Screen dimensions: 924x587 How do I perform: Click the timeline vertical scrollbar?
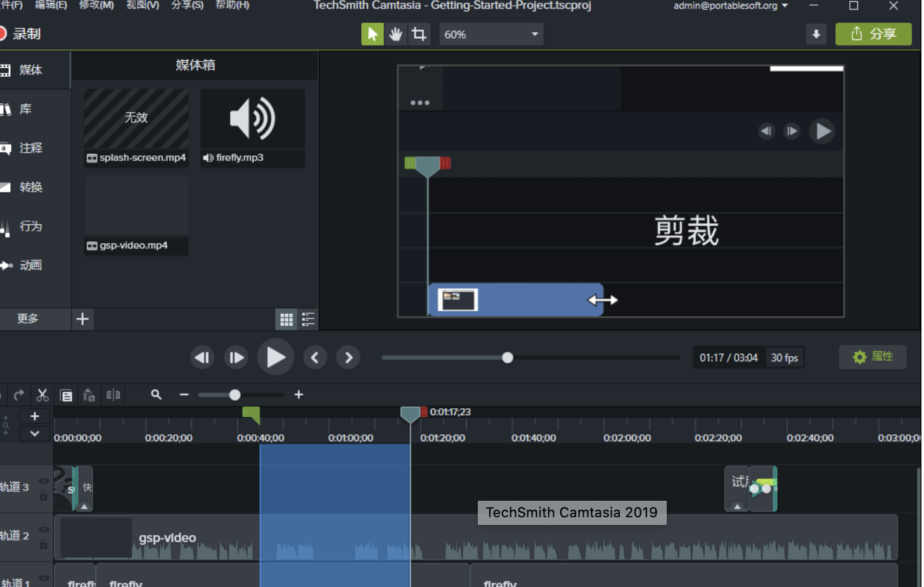(918, 527)
